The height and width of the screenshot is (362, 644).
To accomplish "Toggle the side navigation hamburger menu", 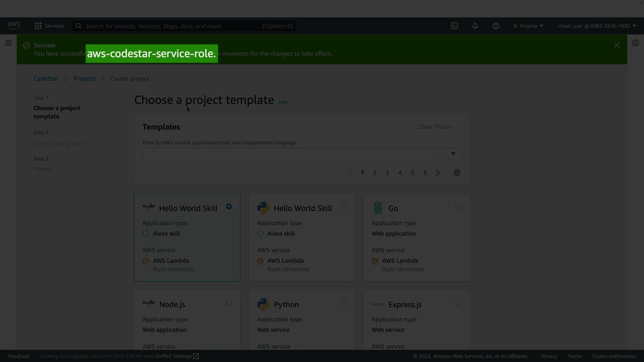I will (8, 43).
